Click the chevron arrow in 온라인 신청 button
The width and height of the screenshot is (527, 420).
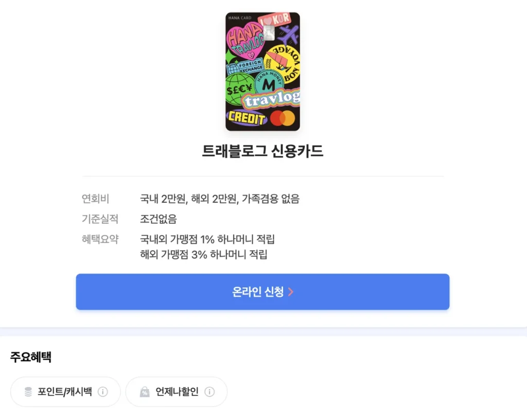(x=291, y=292)
